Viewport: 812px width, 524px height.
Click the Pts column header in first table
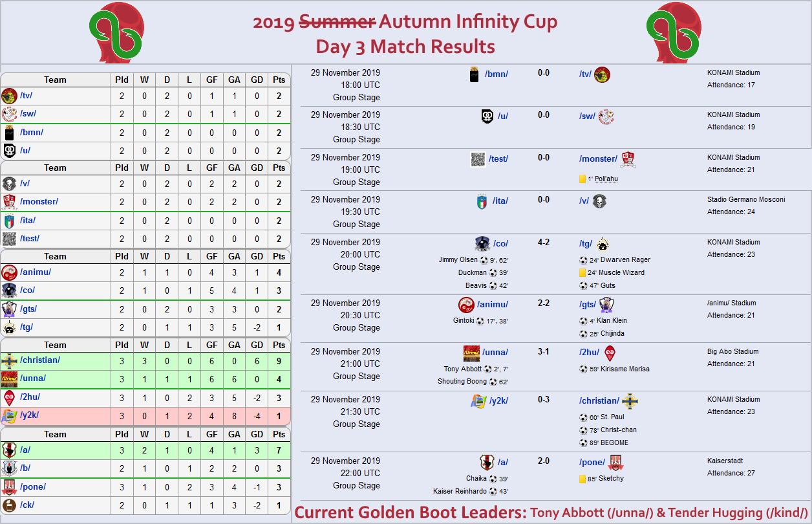(x=279, y=80)
